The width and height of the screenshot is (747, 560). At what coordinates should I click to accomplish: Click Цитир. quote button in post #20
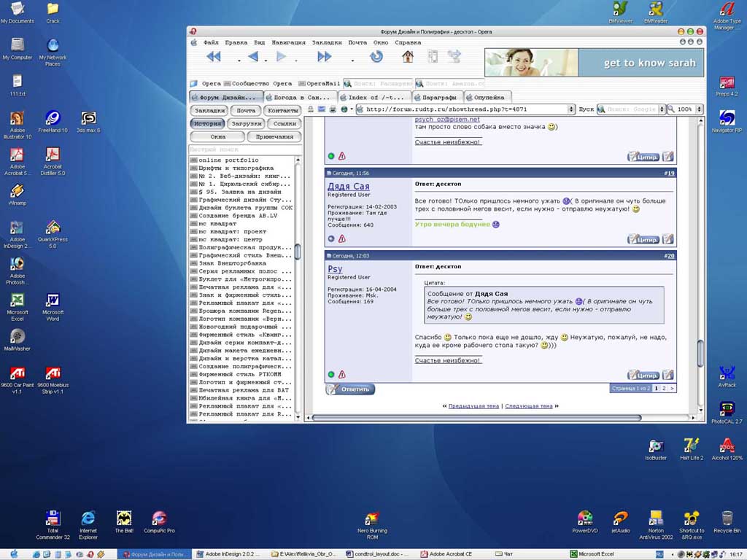[x=643, y=376]
